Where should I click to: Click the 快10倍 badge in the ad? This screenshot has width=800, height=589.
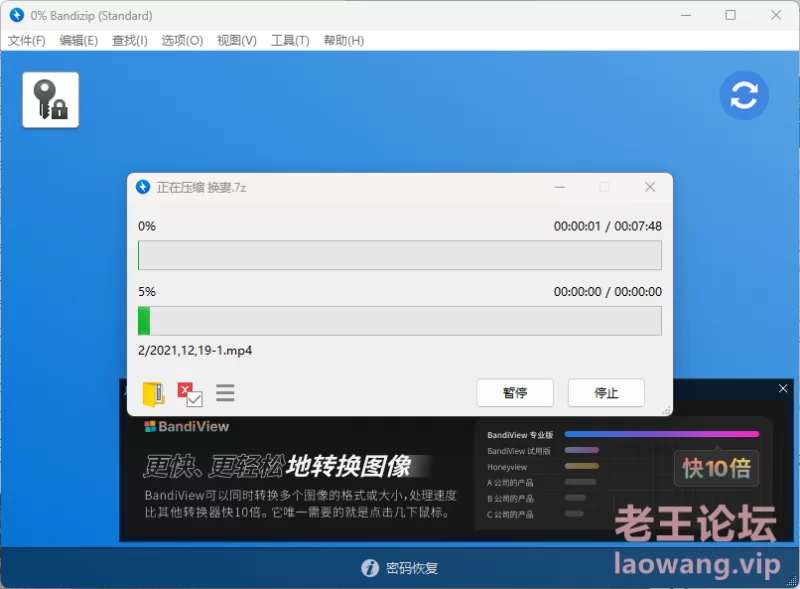(716, 468)
